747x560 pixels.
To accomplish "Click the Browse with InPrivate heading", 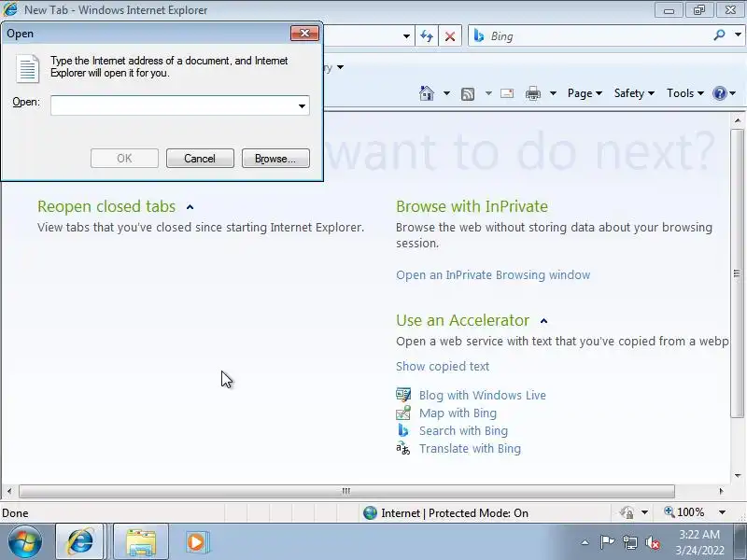I will [x=472, y=206].
